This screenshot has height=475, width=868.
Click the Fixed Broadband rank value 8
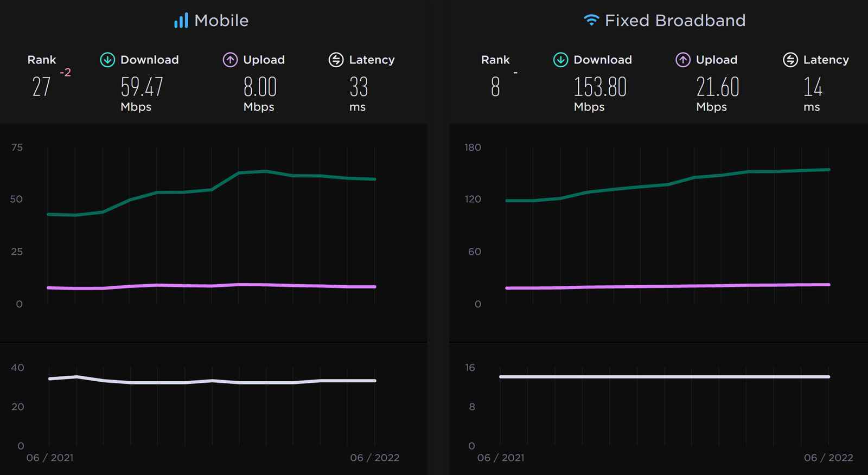(495, 87)
